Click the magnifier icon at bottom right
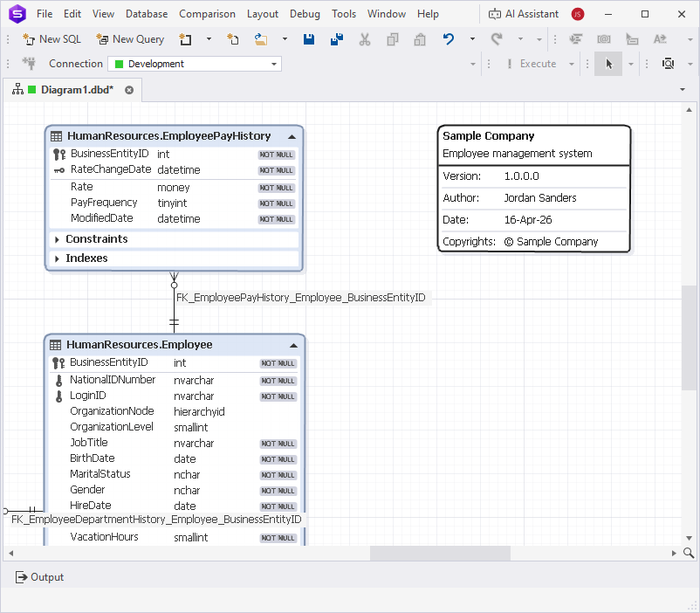700x613 pixels. 689,553
